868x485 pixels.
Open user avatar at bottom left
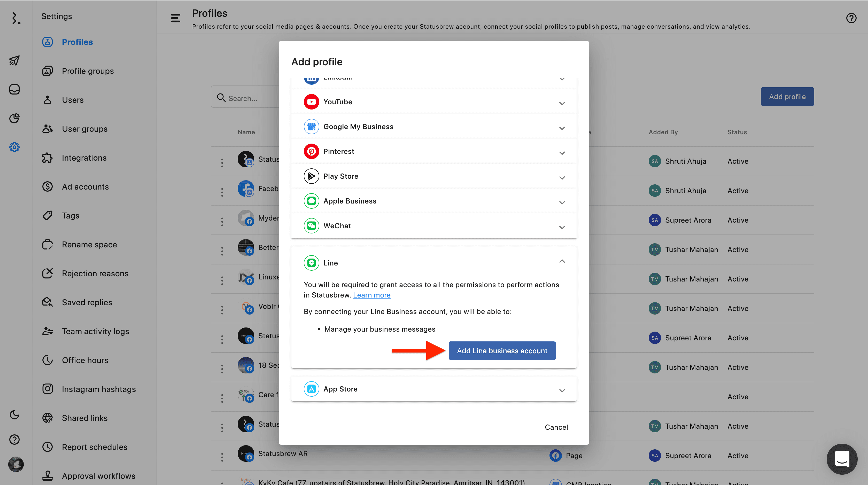click(16, 464)
